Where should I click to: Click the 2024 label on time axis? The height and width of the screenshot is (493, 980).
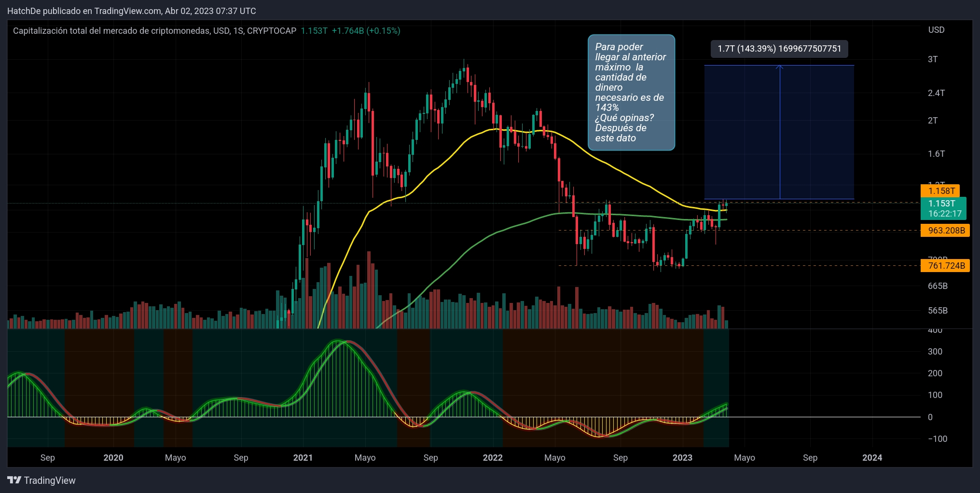point(871,458)
